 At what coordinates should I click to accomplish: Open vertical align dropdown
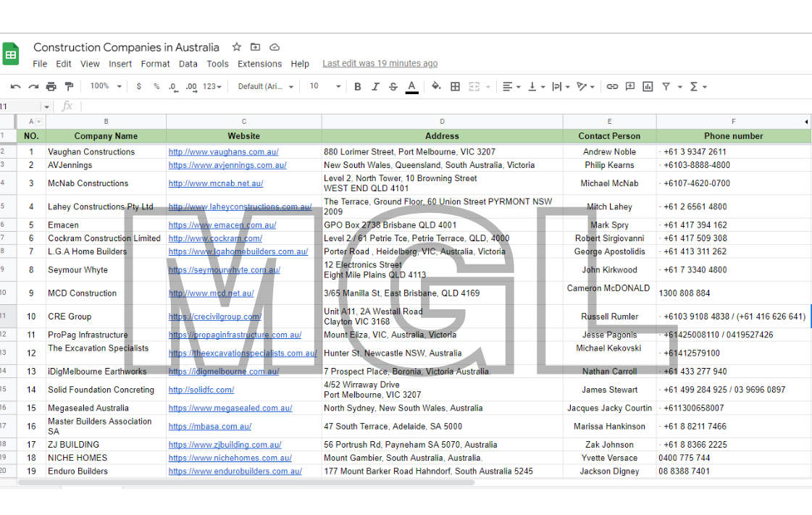536,86
